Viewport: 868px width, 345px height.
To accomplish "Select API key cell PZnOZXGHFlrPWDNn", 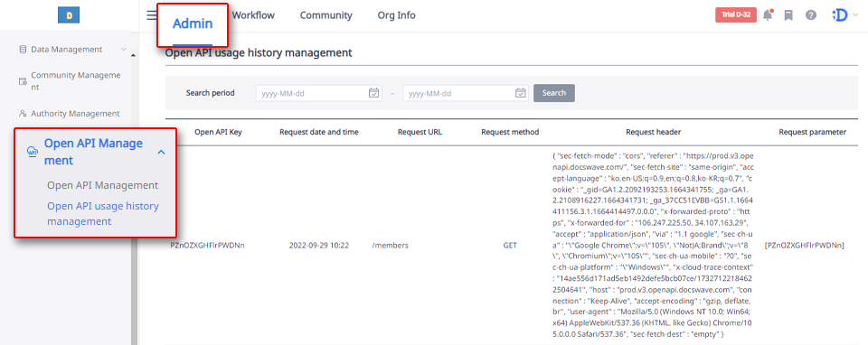I will [x=207, y=245].
